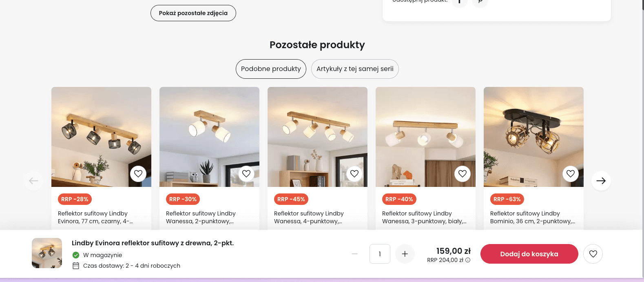Image resolution: width=644 pixels, height=282 pixels.
Task: Click the next arrow in product carousel
Action: tap(601, 181)
